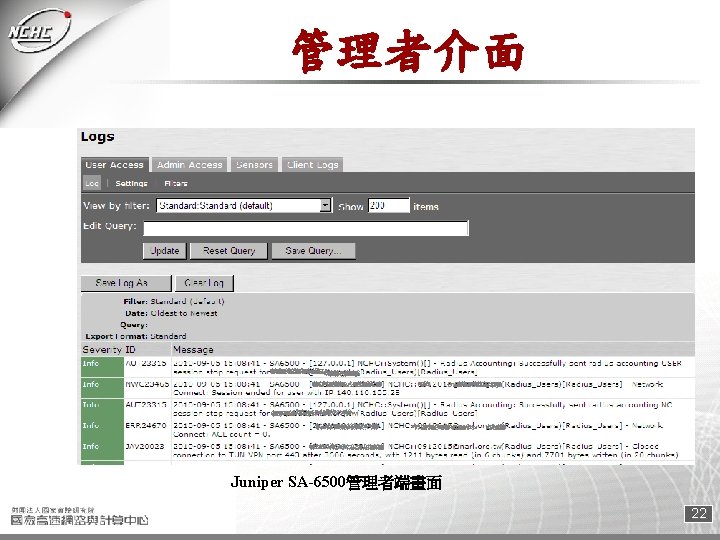Select the Log sub-tab
720x540 pixels.
[92, 183]
